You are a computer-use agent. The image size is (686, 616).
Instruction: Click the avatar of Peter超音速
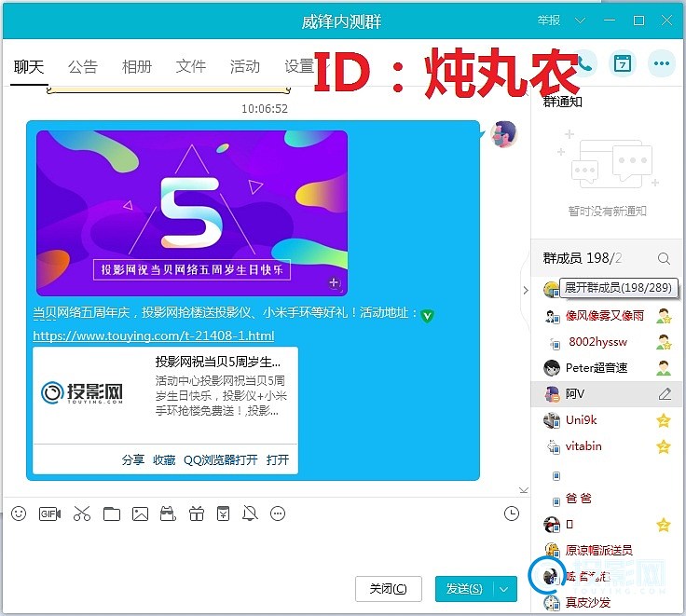tap(551, 368)
